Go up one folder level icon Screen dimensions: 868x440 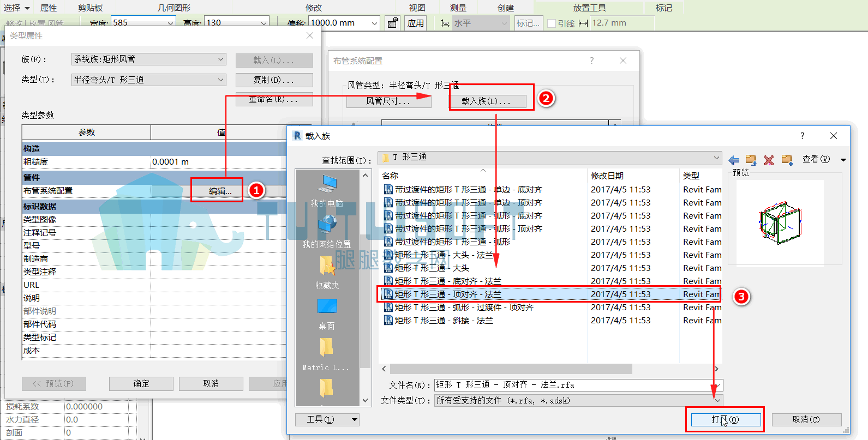pos(751,160)
